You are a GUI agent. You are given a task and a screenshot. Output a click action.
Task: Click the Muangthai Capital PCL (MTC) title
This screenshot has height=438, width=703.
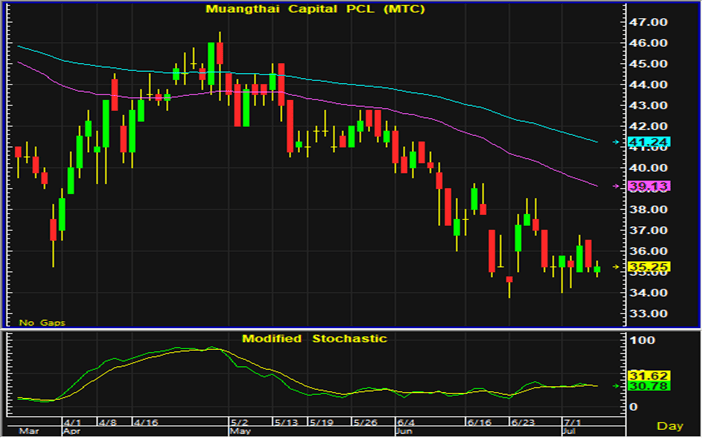pos(302,9)
